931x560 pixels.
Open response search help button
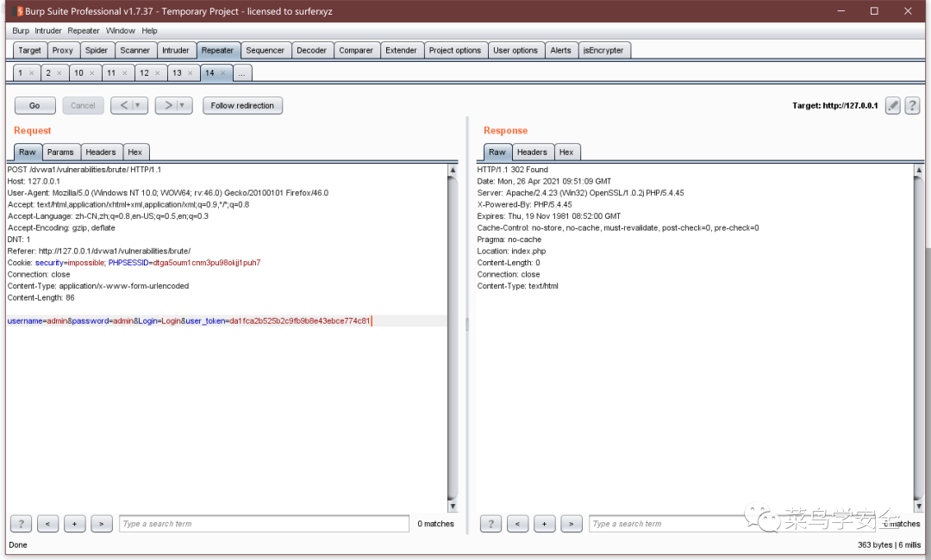point(490,524)
